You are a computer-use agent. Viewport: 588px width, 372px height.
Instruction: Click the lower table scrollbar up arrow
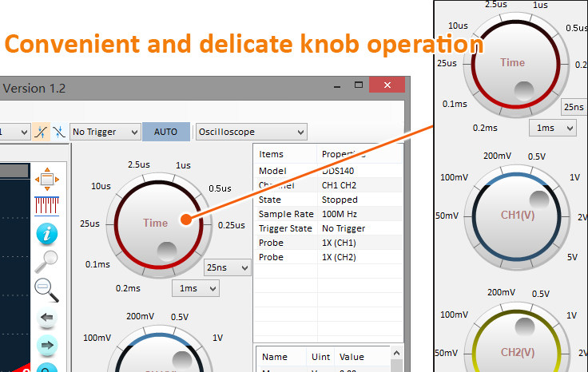(x=397, y=353)
